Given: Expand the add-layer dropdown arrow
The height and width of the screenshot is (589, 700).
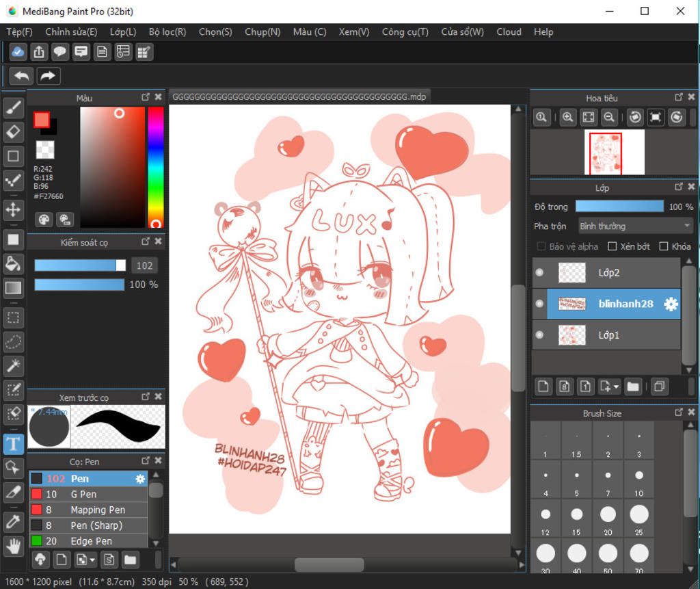Looking at the screenshot, I should [x=617, y=387].
